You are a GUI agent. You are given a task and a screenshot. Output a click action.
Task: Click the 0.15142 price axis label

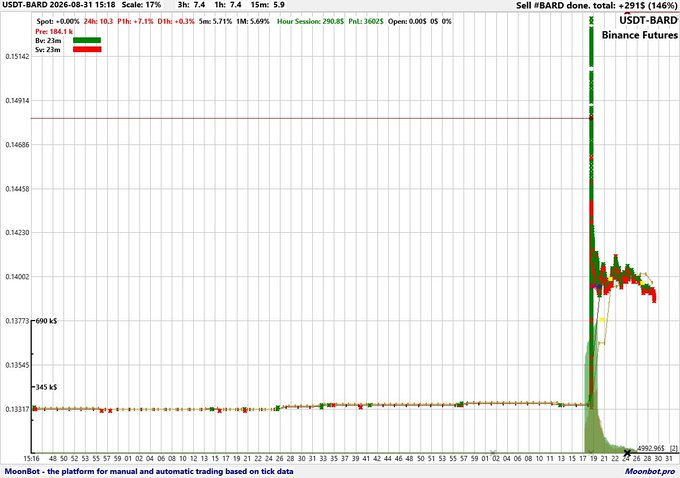(17, 56)
